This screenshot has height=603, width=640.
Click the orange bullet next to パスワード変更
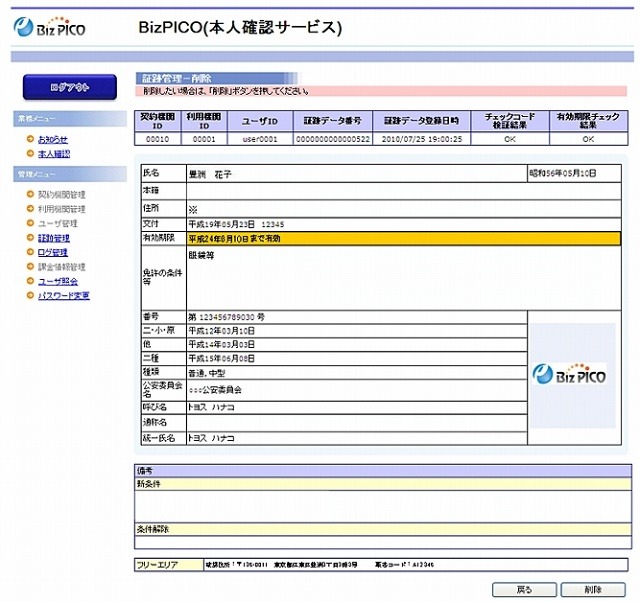coord(30,295)
